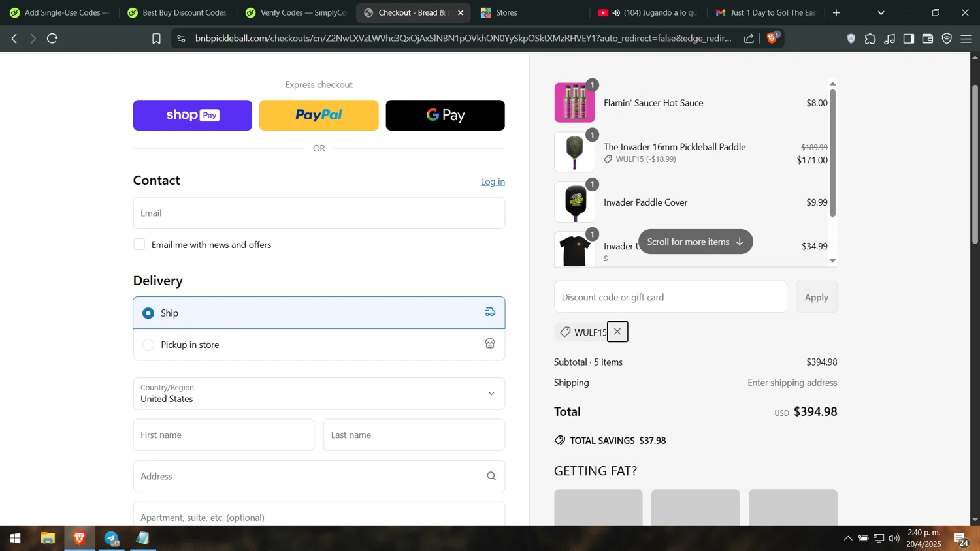Open a new browser tab
Image resolution: width=980 pixels, height=551 pixels.
tap(836, 12)
